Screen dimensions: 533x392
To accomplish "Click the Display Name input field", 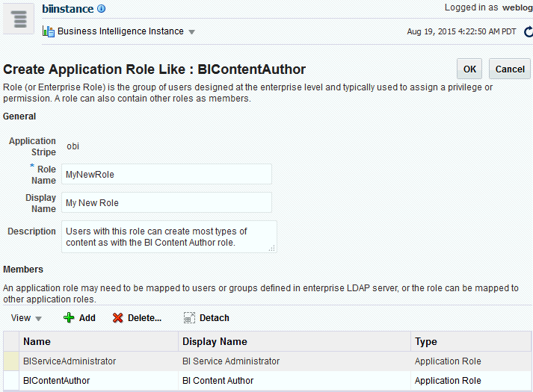I will (166, 202).
